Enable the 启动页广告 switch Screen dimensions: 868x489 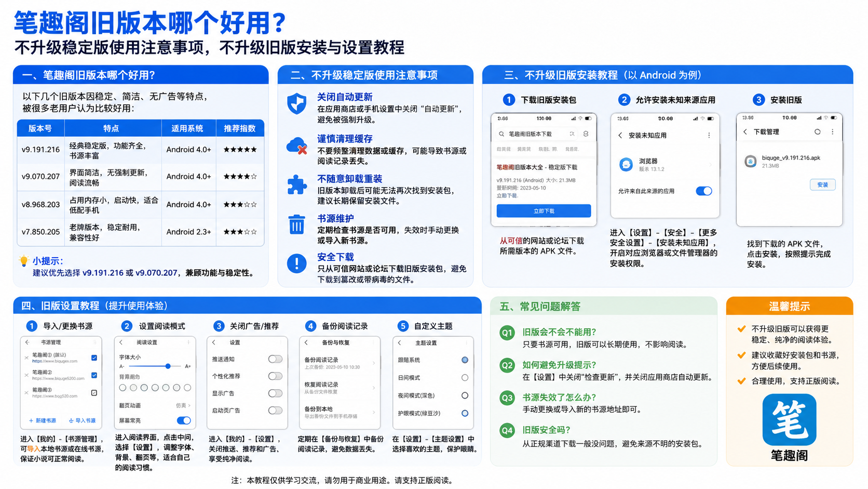(x=275, y=411)
